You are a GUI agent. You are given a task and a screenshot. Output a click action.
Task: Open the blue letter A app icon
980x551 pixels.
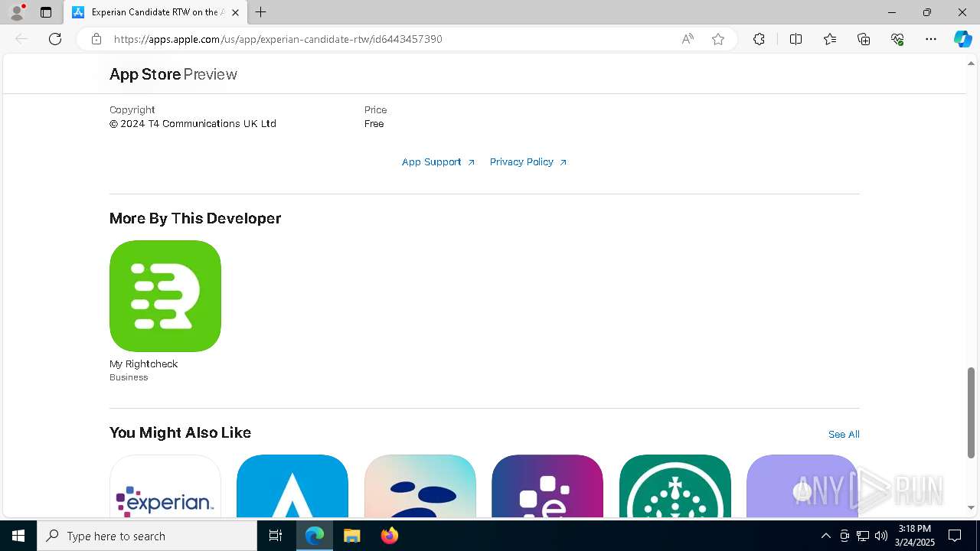(x=292, y=486)
